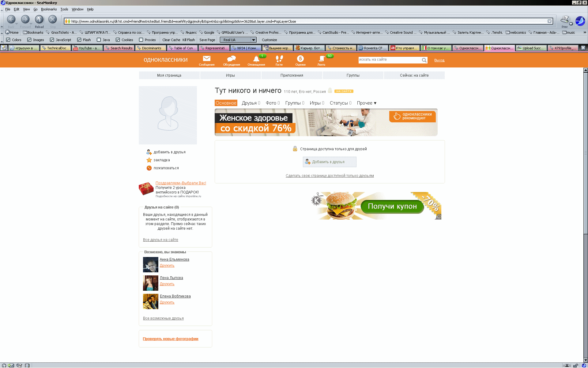Click the site search input field
The image size is (588, 368).
(390, 60)
